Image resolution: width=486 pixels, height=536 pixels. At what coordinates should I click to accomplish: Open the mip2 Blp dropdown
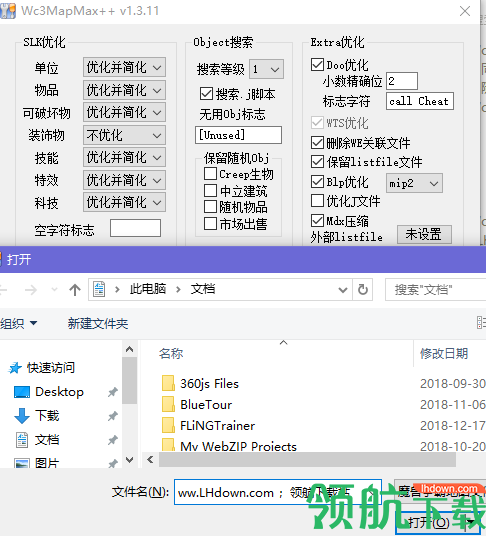coord(414,183)
